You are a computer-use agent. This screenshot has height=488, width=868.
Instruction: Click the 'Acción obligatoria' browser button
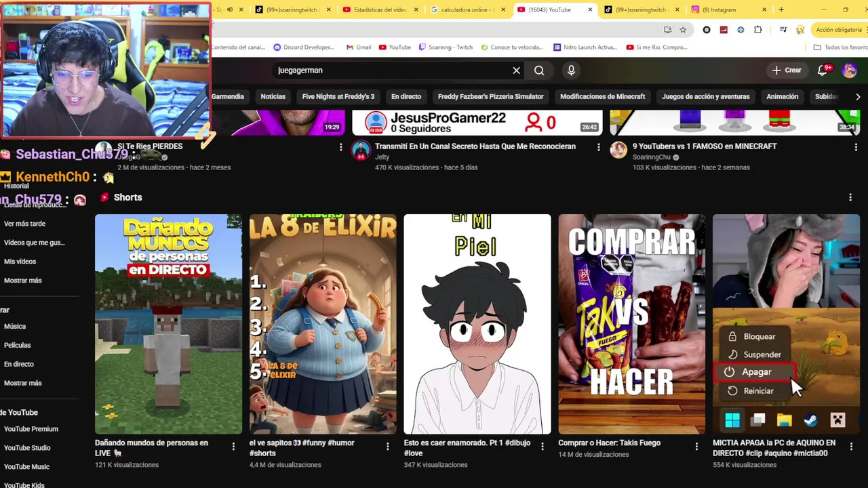point(838,30)
